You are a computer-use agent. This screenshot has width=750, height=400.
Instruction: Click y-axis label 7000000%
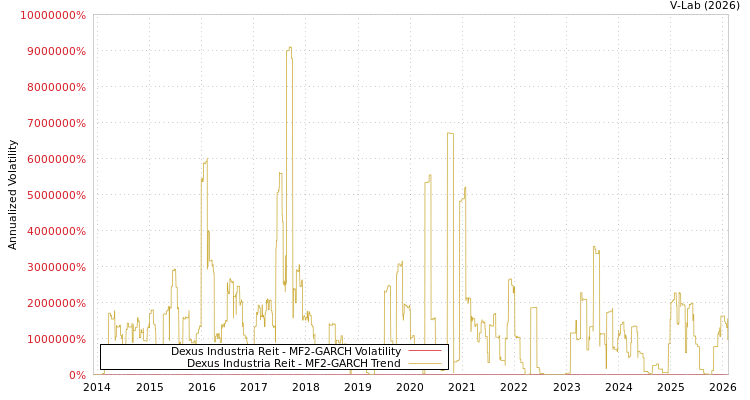click(x=56, y=123)
